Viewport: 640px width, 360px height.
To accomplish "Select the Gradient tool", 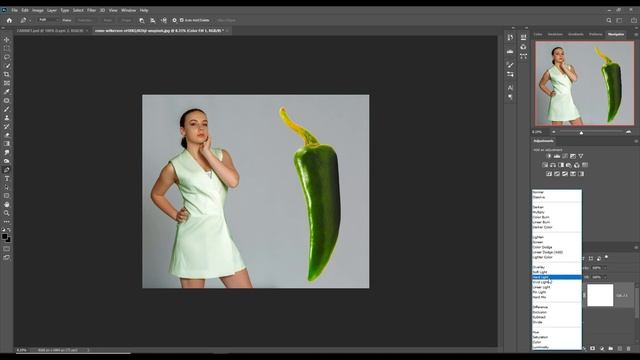I will click(7, 144).
